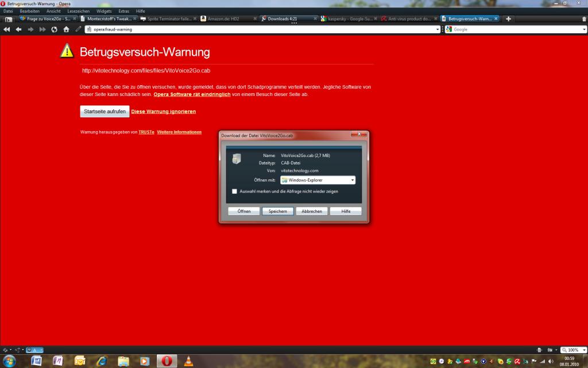Open a new tab with the plus button
Viewport: 588px width, 368px height.
[x=509, y=19]
